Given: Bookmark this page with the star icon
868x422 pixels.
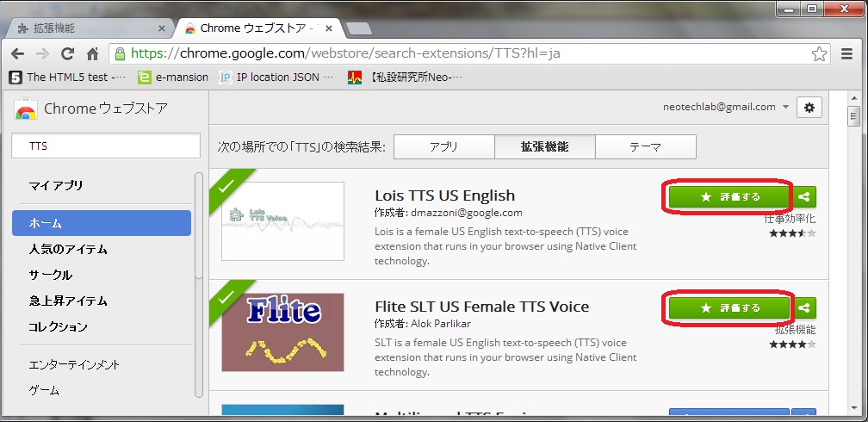Looking at the screenshot, I should [x=819, y=53].
